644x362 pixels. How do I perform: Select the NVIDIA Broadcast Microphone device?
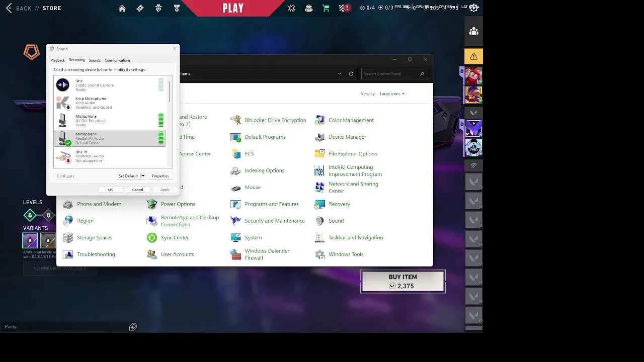tap(109, 121)
